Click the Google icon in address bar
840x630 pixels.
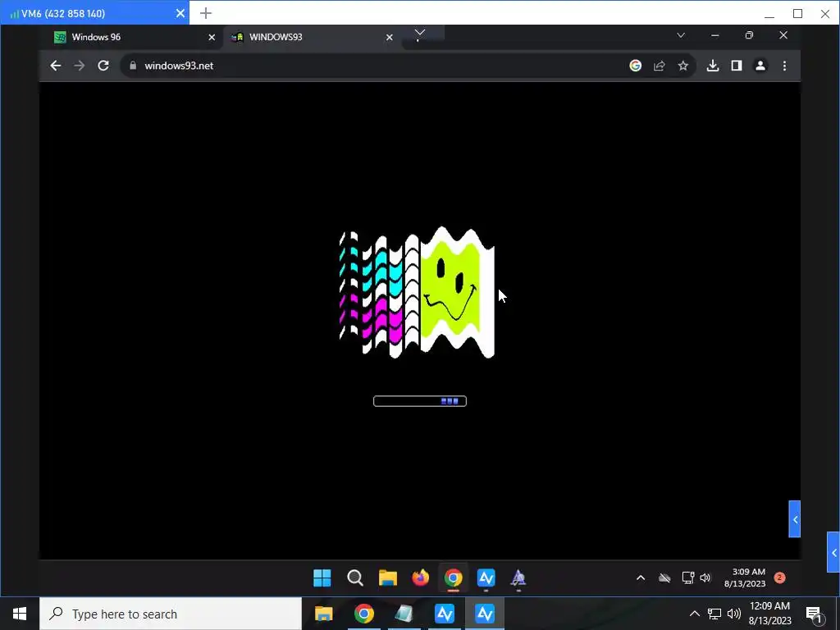[x=636, y=66]
